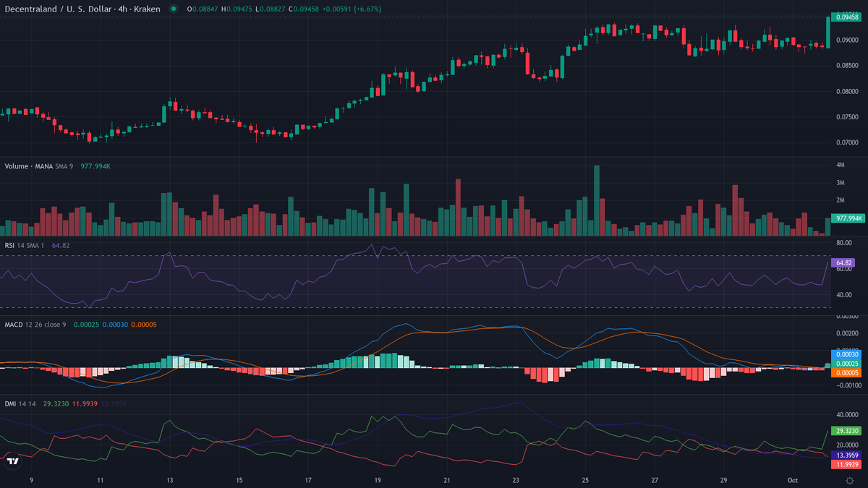868x488 pixels.
Task: Click the time axis date 29
Action: click(x=723, y=480)
